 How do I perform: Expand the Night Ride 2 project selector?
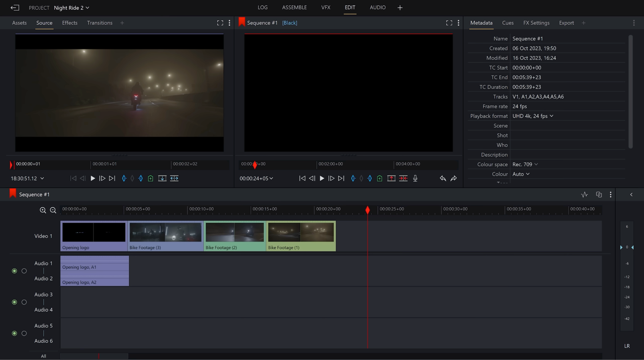pos(72,8)
